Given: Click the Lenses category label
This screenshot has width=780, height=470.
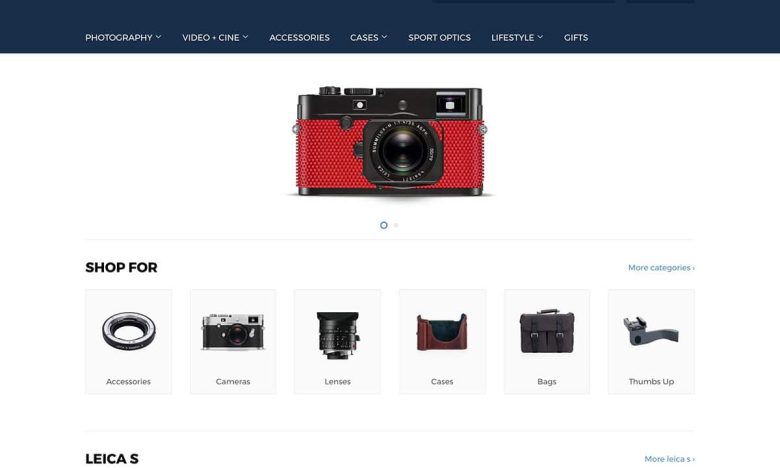Looking at the screenshot, I should click(338, 381).
